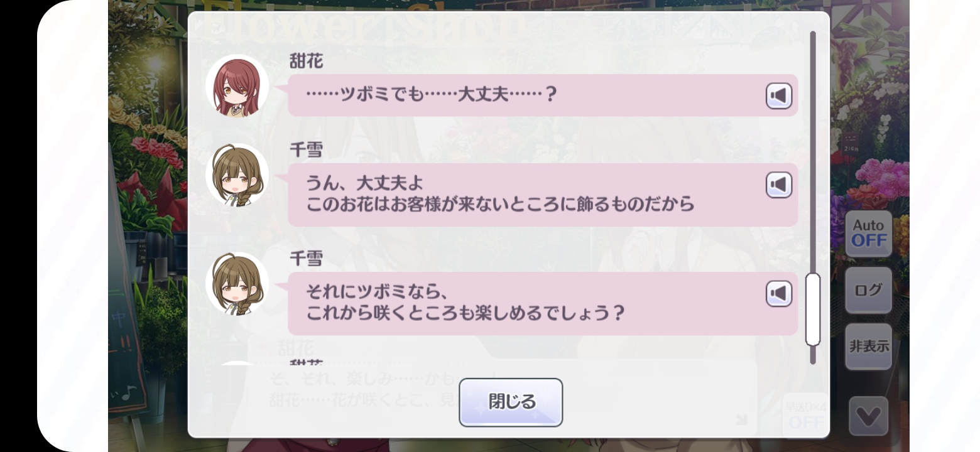Click the log scrollbar thumb
This screenshot has width=980, height=452.
[x=812, y=309]
